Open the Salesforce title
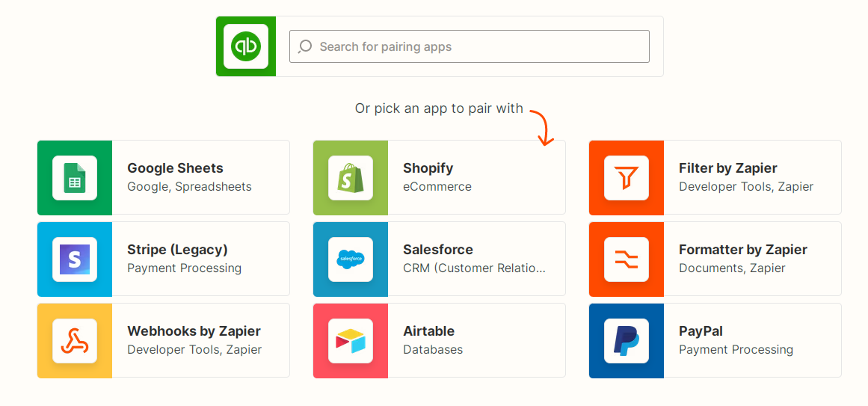Image resolution: width=868 pixels, height=406 pixels. point(438,249)
